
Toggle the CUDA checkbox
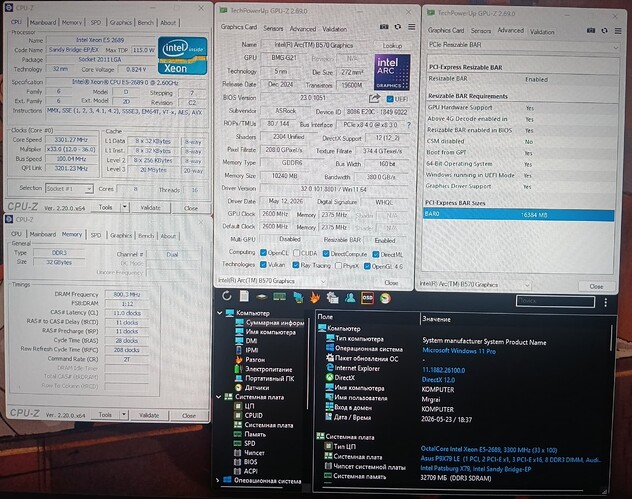click(x=297, y=253)
